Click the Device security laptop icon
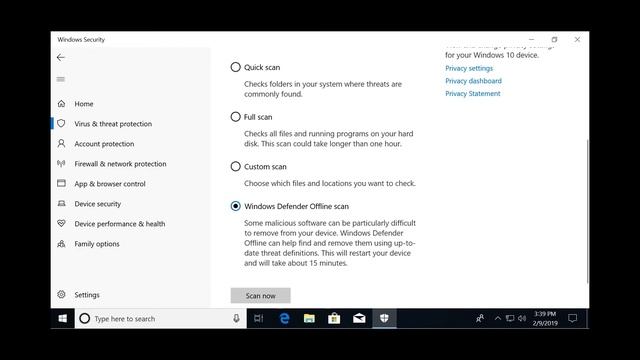 [x=61, y=203]
